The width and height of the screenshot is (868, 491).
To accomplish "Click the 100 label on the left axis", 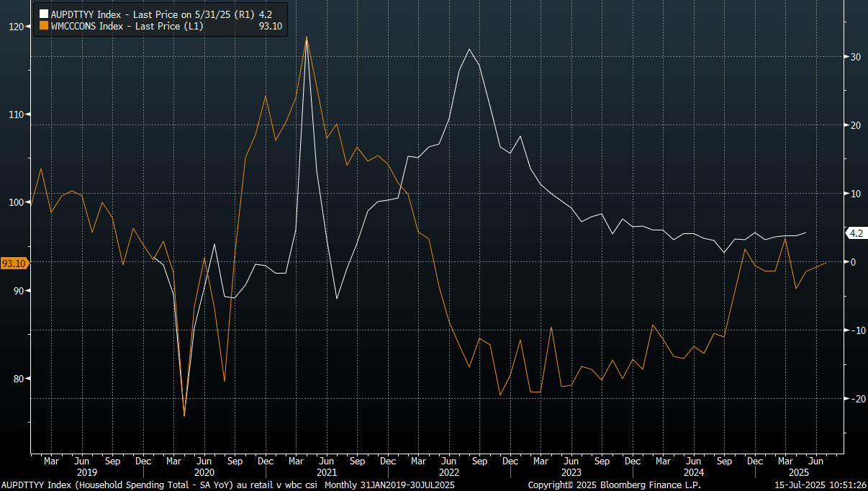I will click(16, 202).
